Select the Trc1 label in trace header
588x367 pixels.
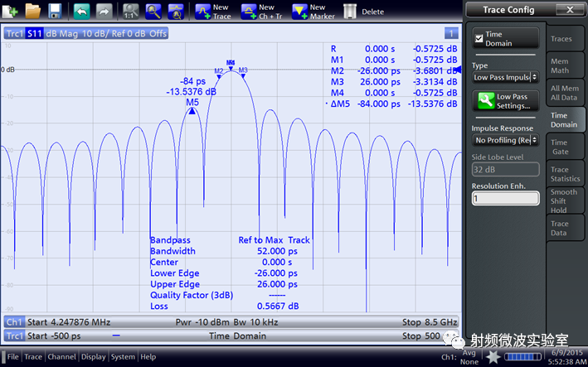(x=15, y=34)
